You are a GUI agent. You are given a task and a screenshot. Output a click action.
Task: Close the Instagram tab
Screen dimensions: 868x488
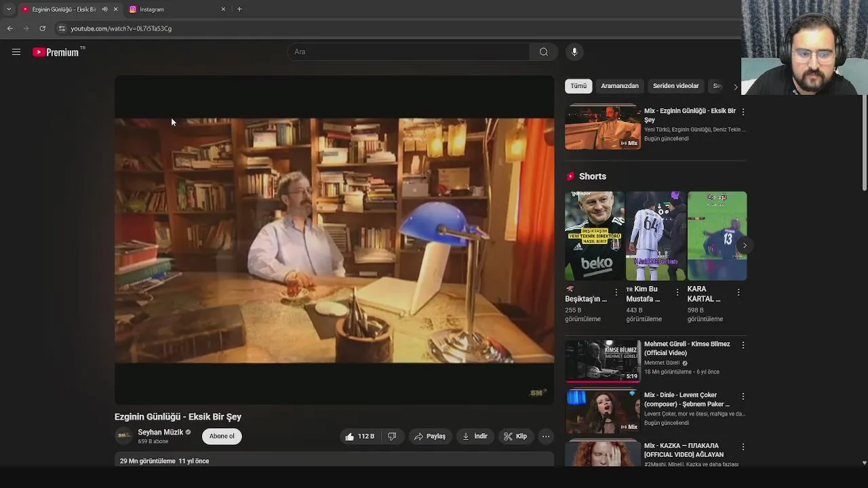tap(223, 9)
